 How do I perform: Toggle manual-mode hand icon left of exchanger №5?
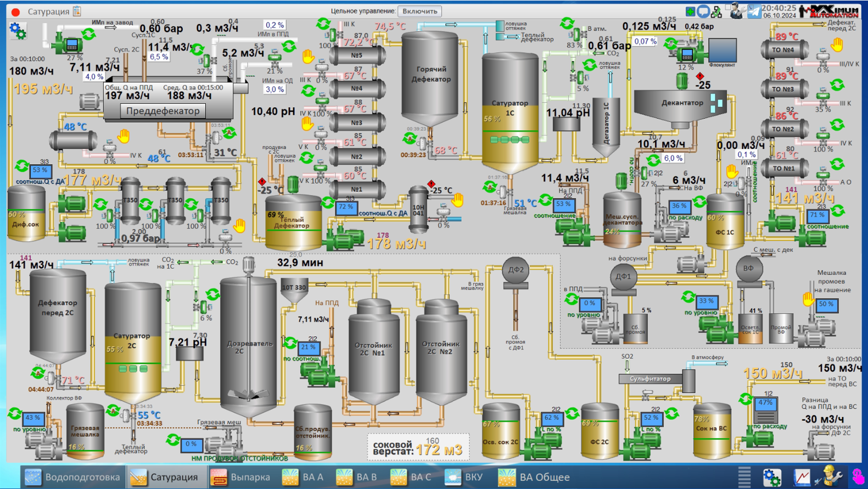(x=309, y=56)
